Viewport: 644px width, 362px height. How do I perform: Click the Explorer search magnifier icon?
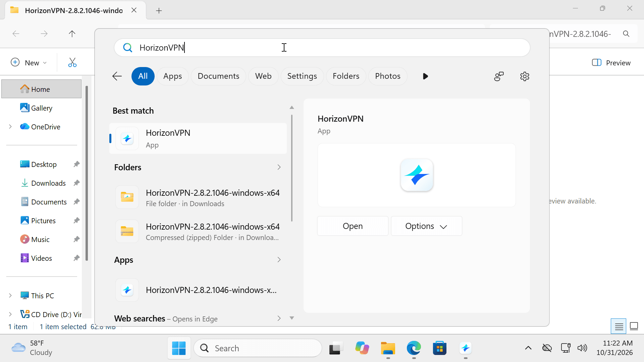tap(626, 34)
